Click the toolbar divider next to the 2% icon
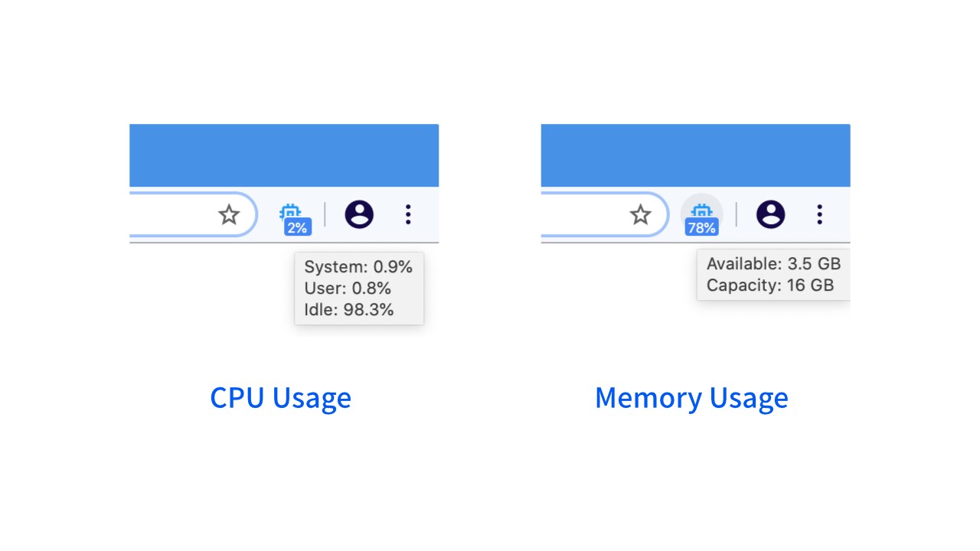This screenshot has width=980, height=551. click(x=325, y=214)
